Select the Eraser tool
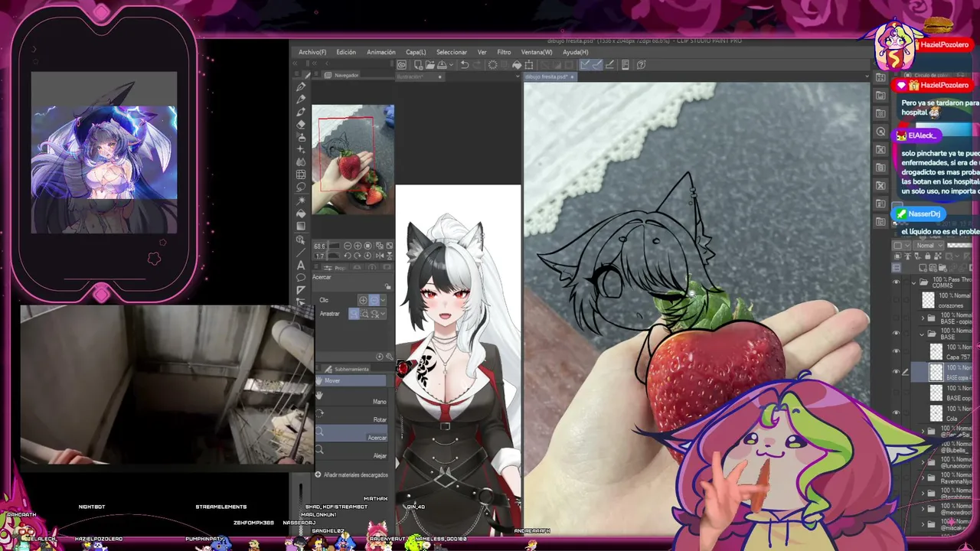980x551 pixels. point(301,125)
